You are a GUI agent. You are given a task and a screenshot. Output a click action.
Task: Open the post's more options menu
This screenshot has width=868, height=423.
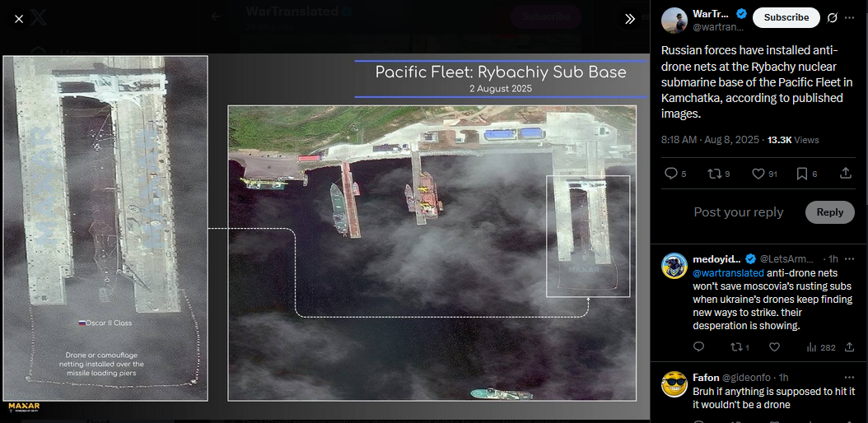pyautogui.click(x=850, y=18)
